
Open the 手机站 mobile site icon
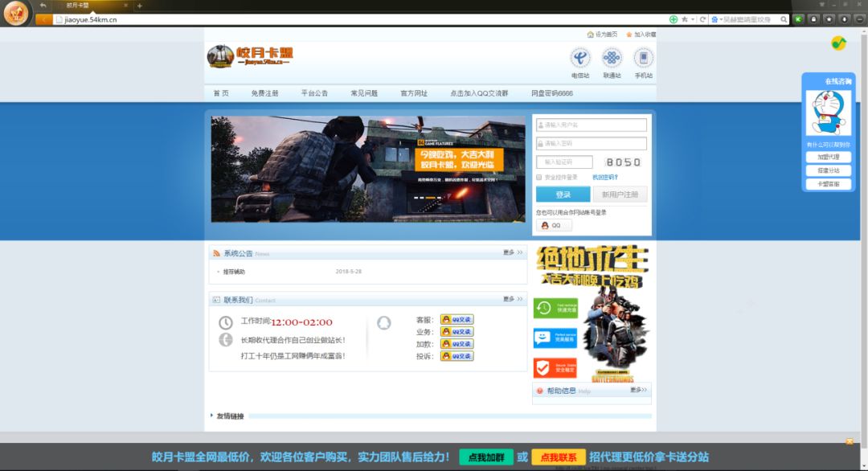(643, 58)
